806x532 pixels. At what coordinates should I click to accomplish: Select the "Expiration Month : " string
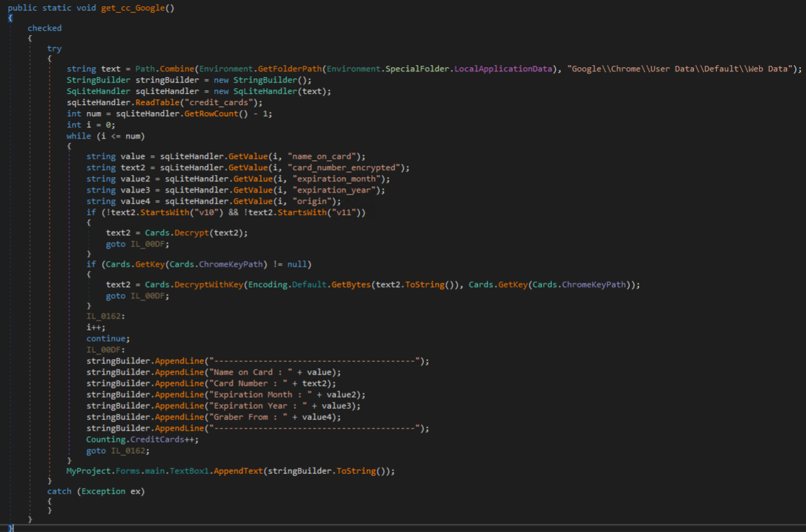[260, 395]
